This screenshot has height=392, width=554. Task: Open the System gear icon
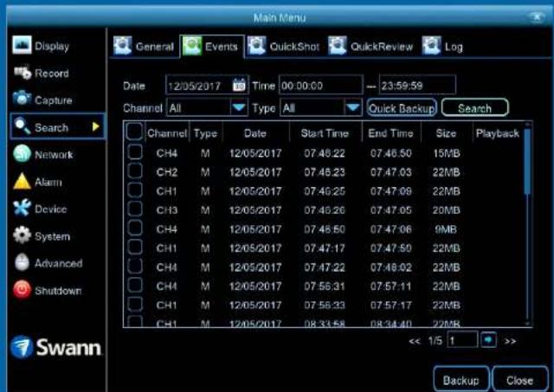tap(22, 235)
